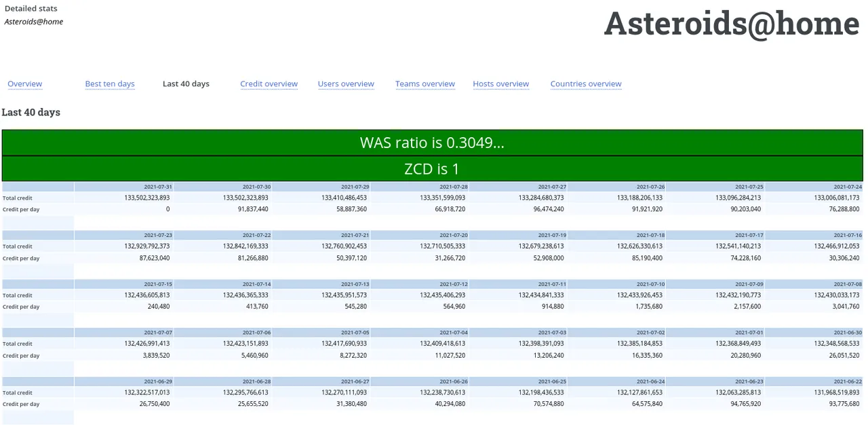Select date header 2021-07-12

coord(454,284)
